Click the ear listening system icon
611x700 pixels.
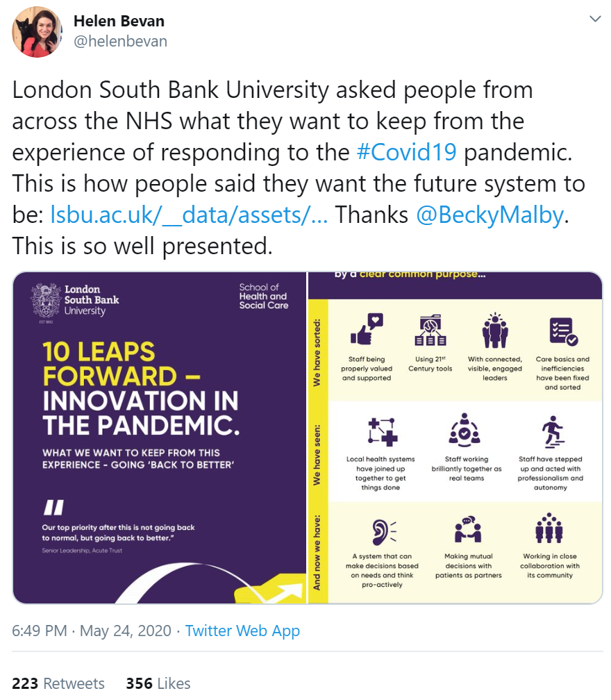pos(383,532)
